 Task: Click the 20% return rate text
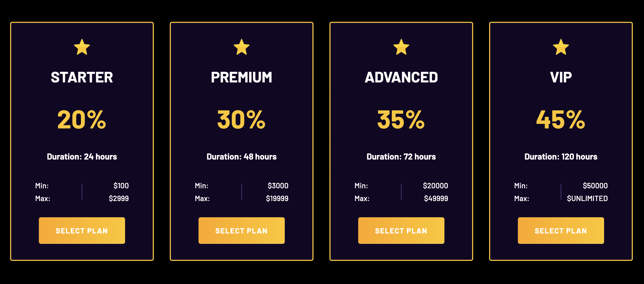[82, 120]
